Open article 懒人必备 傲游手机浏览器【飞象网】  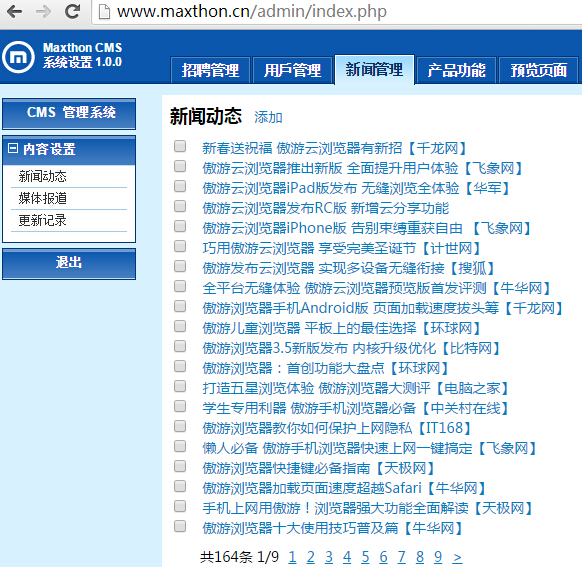370,449
